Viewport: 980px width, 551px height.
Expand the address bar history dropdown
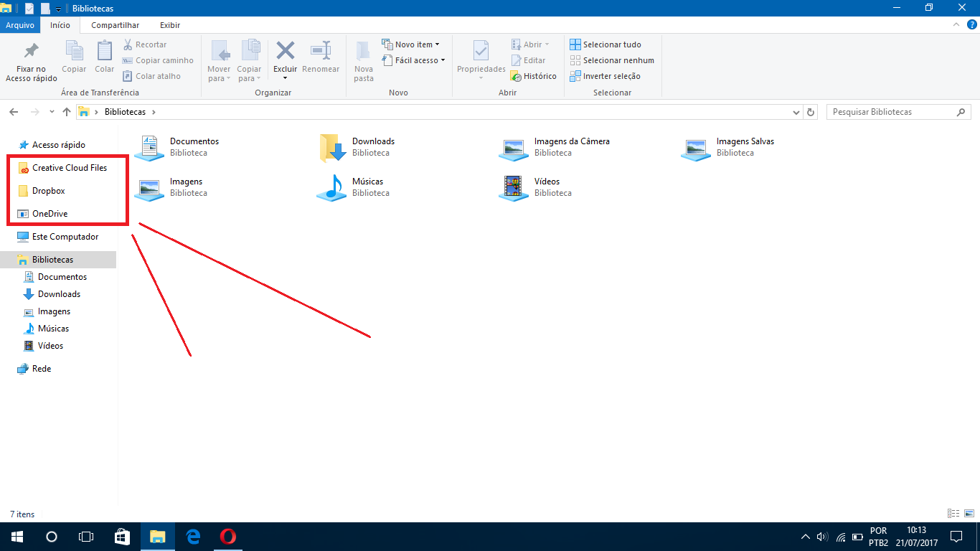(x=796, y=113)
